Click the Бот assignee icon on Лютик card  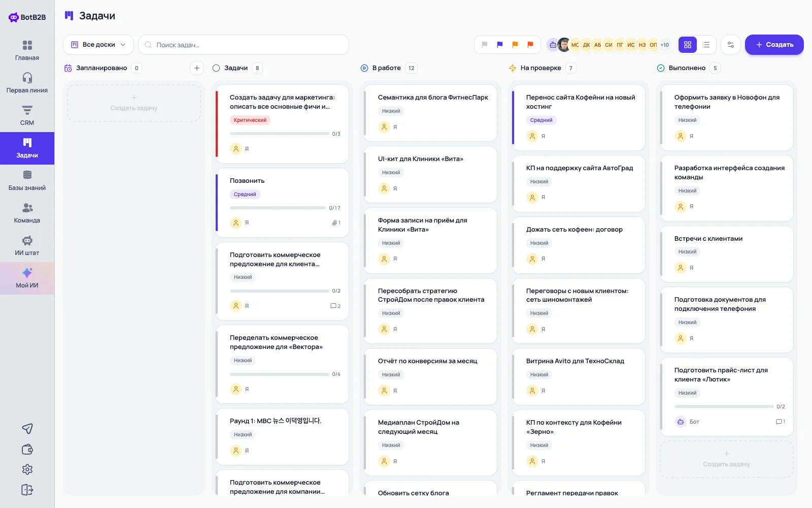[681, 422]
